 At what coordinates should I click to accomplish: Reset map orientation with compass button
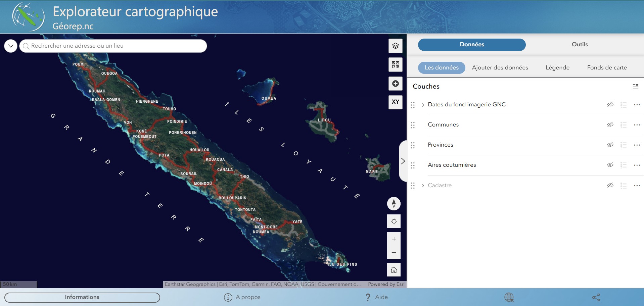tap(394, 204)
